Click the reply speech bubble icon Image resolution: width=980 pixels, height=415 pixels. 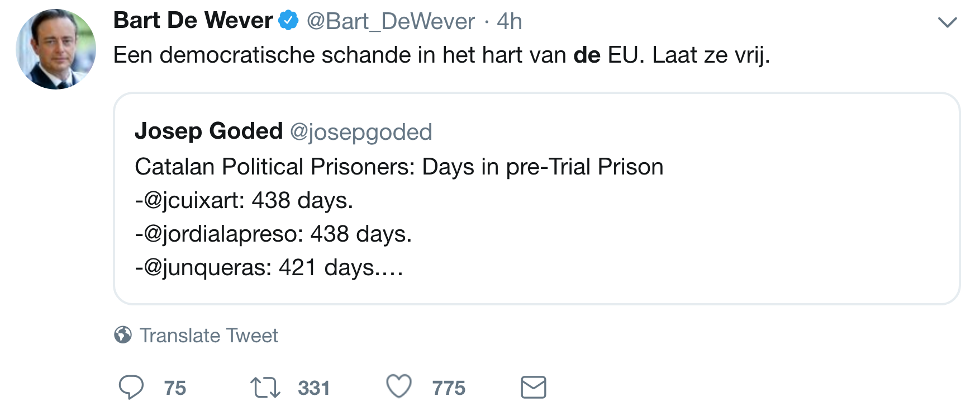coord(131,387)
